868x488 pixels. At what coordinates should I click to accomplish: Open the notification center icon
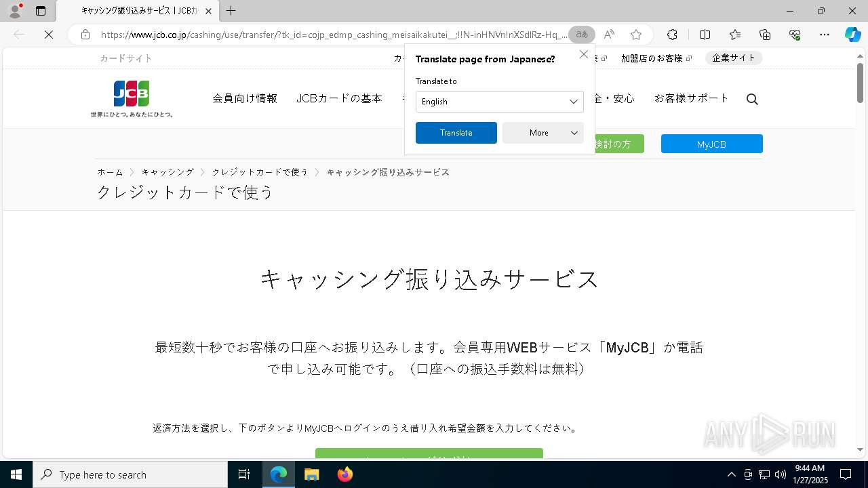(x=846, y=474)
